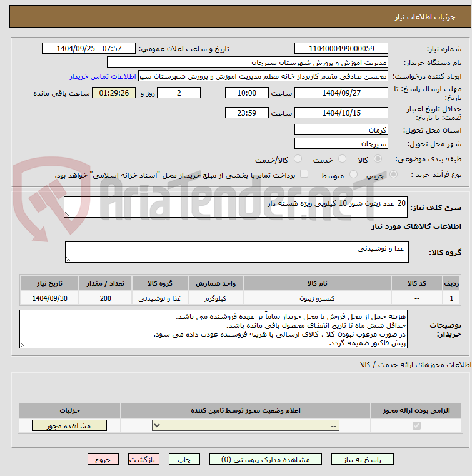Click the 'واحد شمارش' column header
Screen dimensions: 472x476
click(216, 283)
